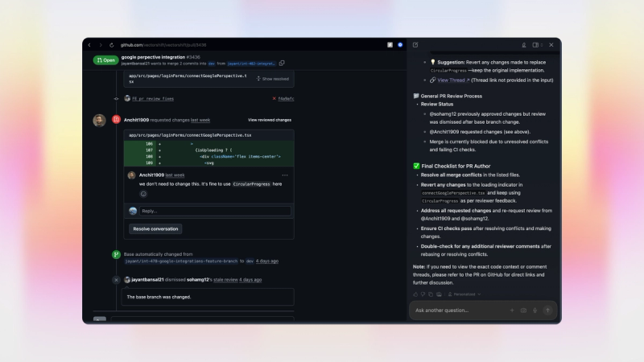Screen dimensions: 644x362
Task: Click the red changes-requested review icon
Action: pyautogui.click(x=116, y=119)
